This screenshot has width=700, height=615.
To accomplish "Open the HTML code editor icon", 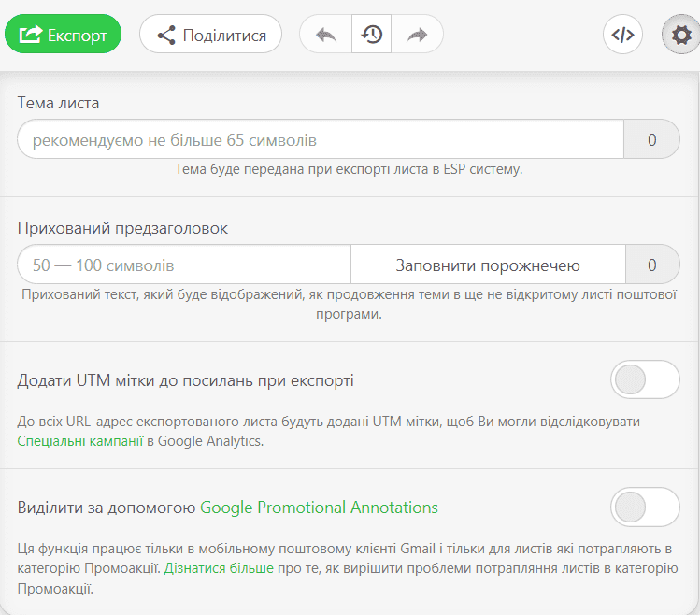I will tap(622, 35).
